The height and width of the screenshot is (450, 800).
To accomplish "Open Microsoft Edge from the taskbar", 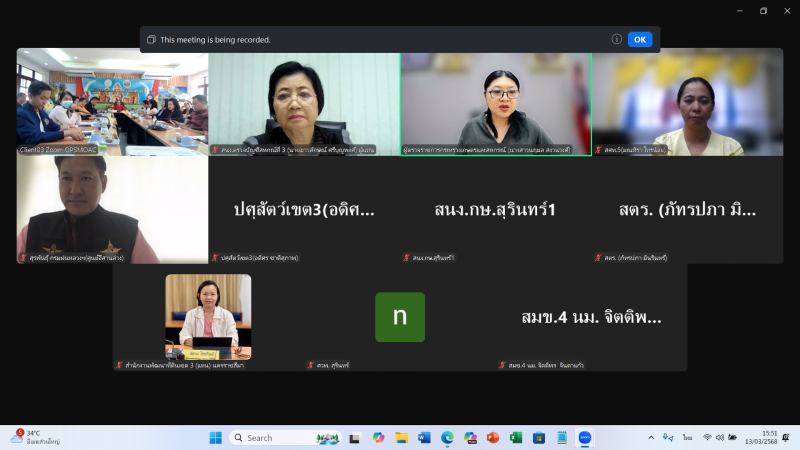I will (x=447, y=438).
